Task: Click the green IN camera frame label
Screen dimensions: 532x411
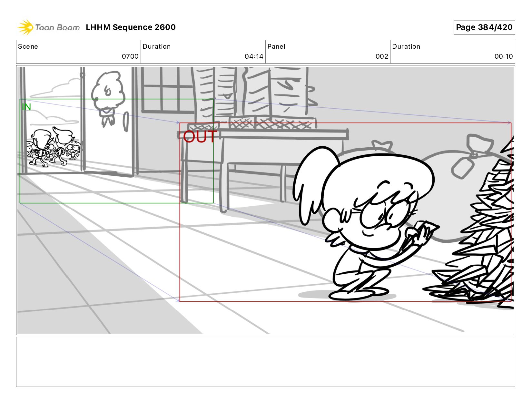Action: point(26,107)
